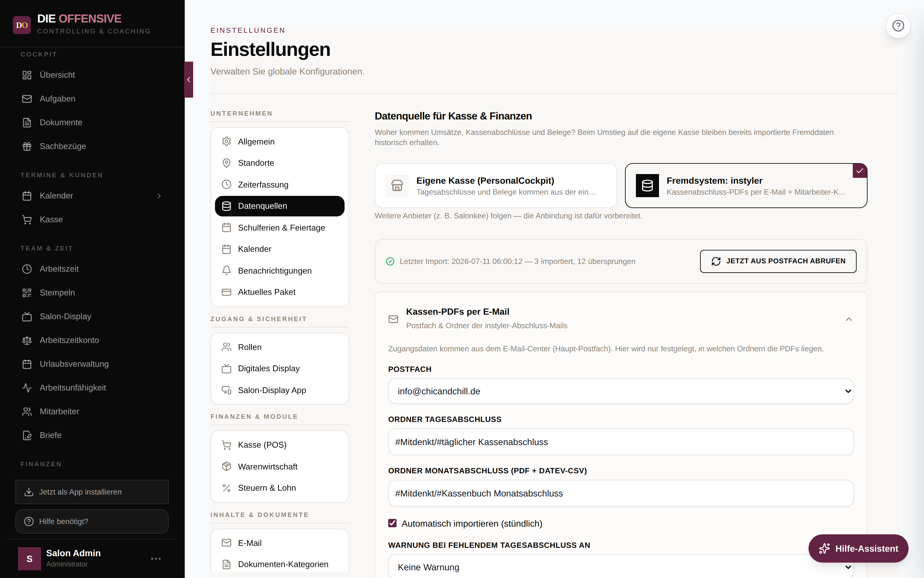Click the Kasse cart icon in sidebar
Image resolution: width=924 pixels, height=578 pixels.
pos(27,219)
